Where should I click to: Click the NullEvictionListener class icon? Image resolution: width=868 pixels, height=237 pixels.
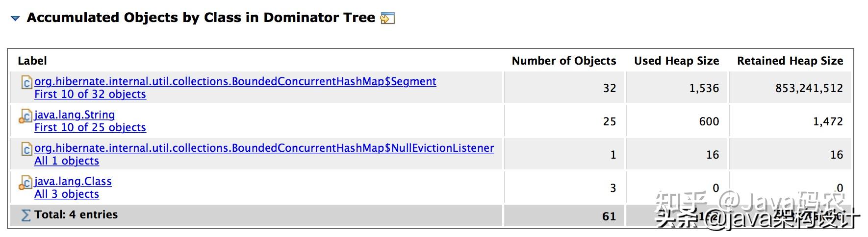pyautogui.click(x=26, y=149)
